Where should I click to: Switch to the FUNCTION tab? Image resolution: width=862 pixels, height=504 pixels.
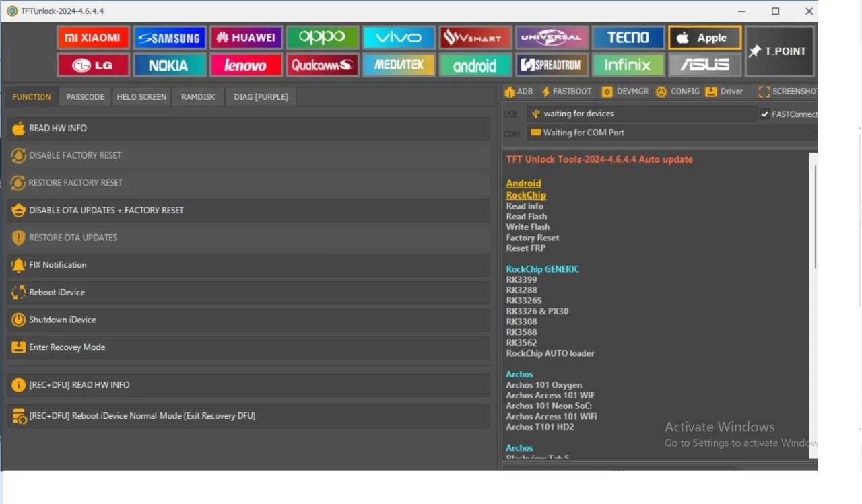[32, 97]
